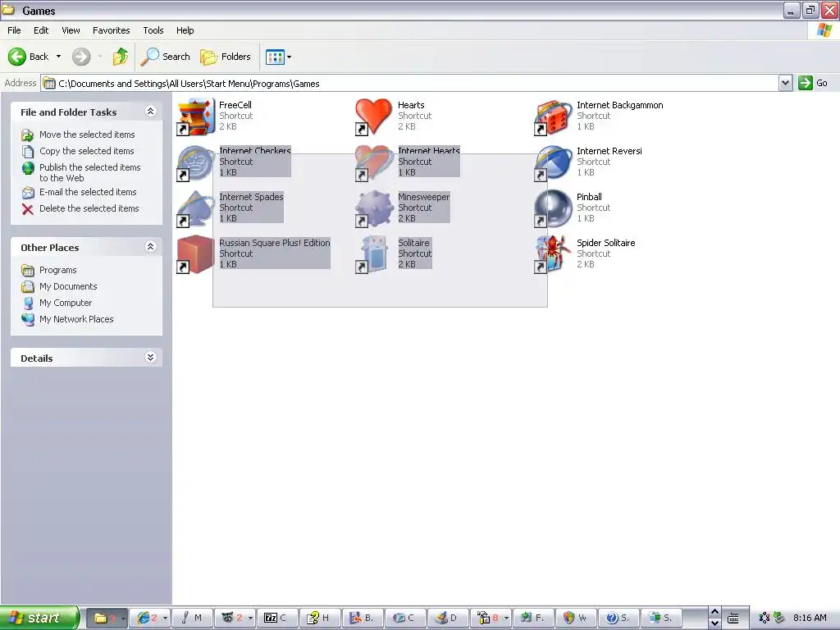Screen dimensions: 840x630
Task: Collapse the Other Places panel
Action: [151, 246]
